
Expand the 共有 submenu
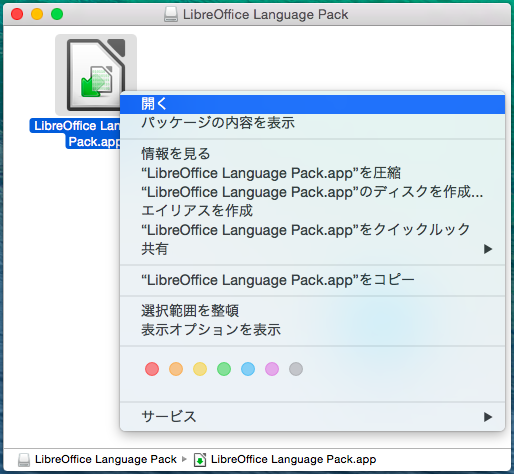[x=312, y=249]
